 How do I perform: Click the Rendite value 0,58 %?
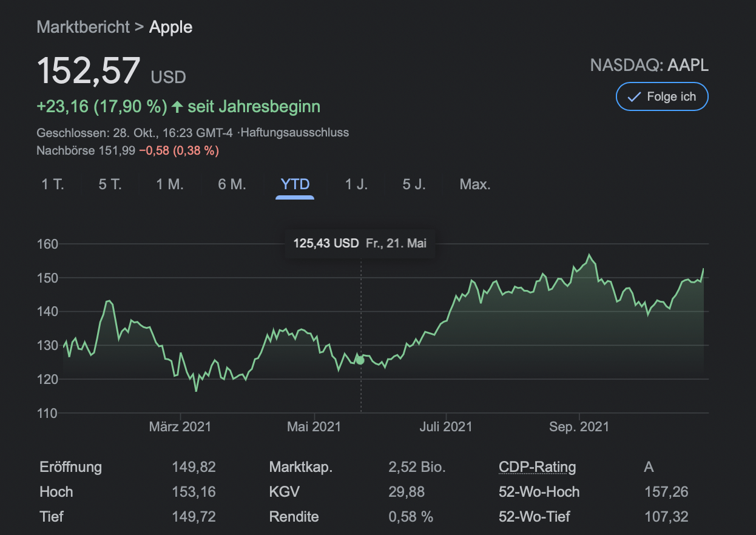click(x=411, y=517)
